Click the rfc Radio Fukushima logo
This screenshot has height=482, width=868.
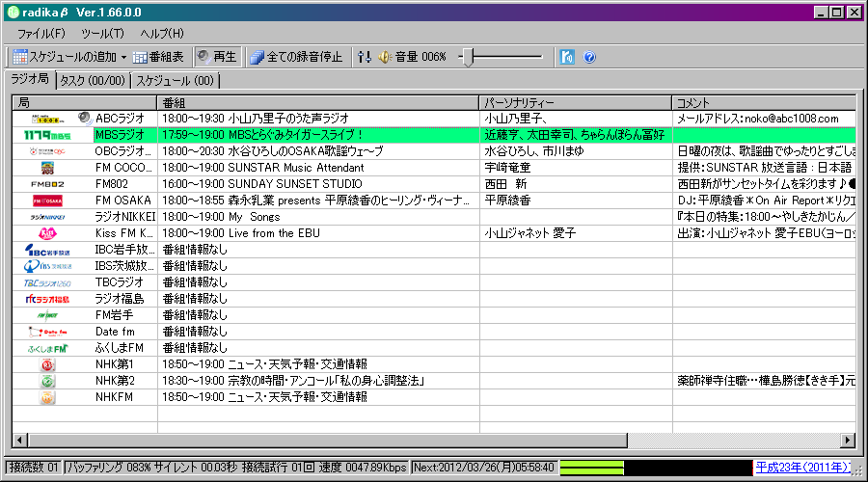click(x=47, y=300)
